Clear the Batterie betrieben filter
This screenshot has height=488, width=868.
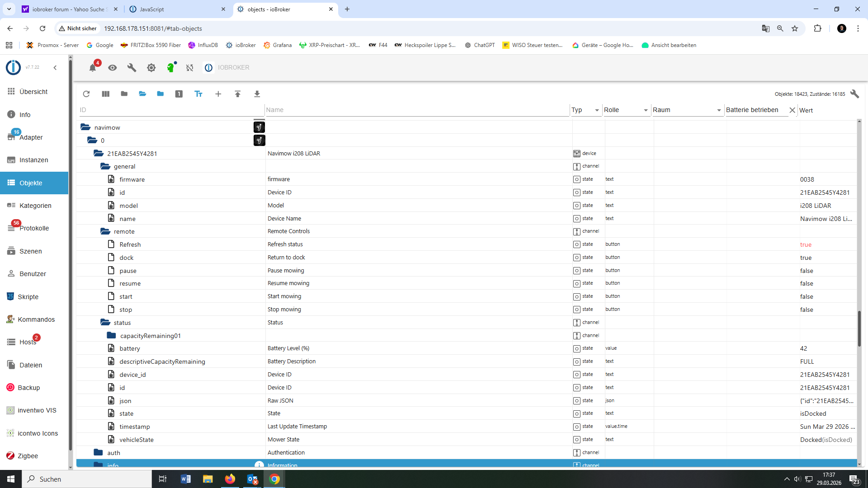[793, 110]
